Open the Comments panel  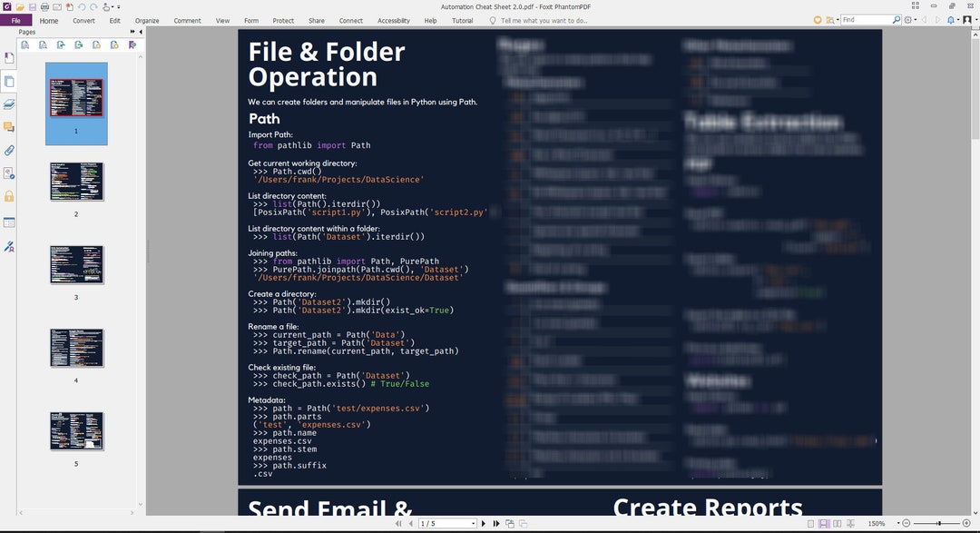(x=9, y=127)
